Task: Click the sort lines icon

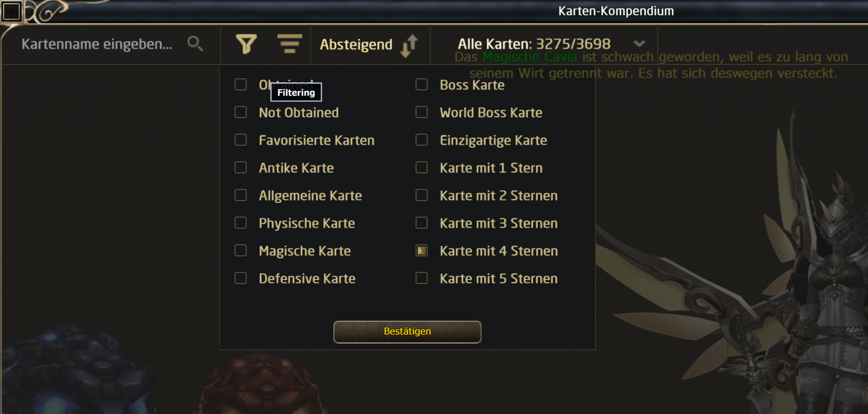Action: coord(289,43)
